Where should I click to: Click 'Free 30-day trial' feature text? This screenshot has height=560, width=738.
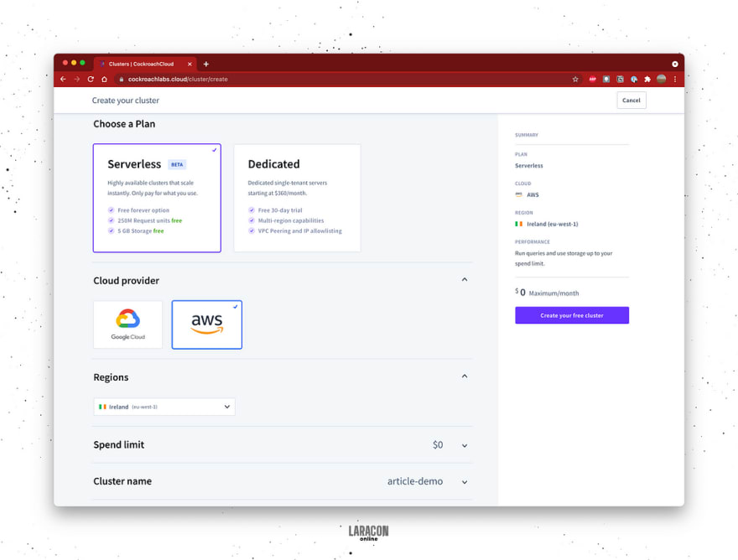tap(280, 210)
